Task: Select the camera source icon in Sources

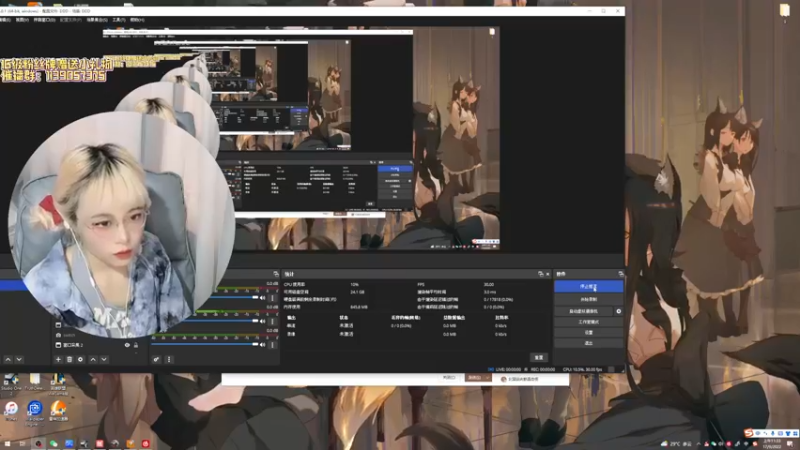Action: (x=58, y=335)
